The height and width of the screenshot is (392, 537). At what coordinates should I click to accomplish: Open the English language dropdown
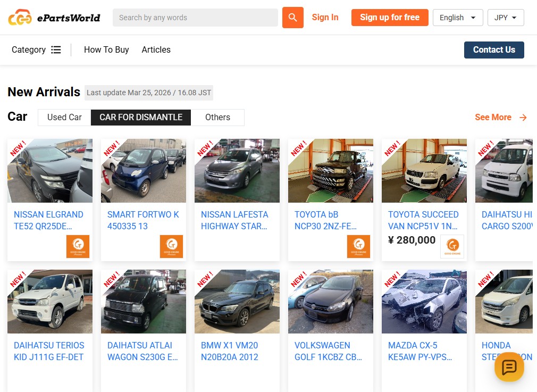click(x=457, y=18)
